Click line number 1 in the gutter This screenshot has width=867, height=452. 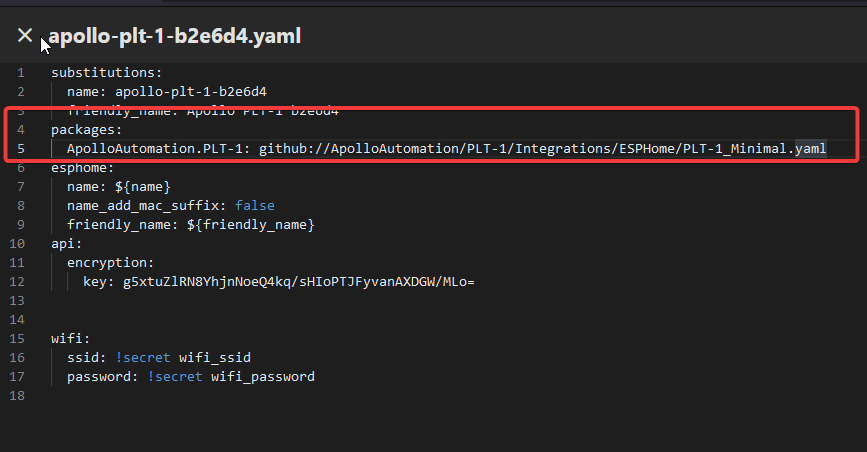20,73
